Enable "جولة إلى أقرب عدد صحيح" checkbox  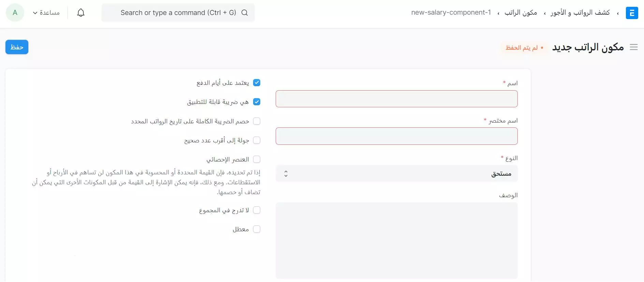(257, 140)
